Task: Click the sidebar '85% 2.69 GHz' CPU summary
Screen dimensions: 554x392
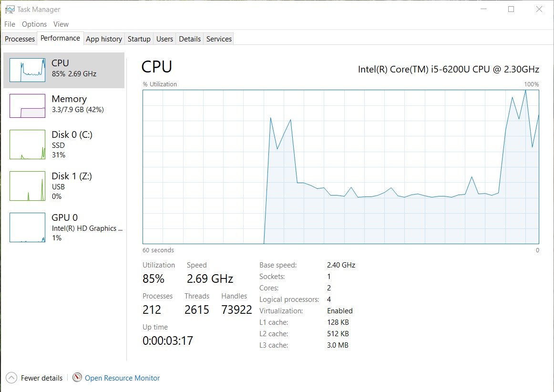Action: tap(74, 73)
